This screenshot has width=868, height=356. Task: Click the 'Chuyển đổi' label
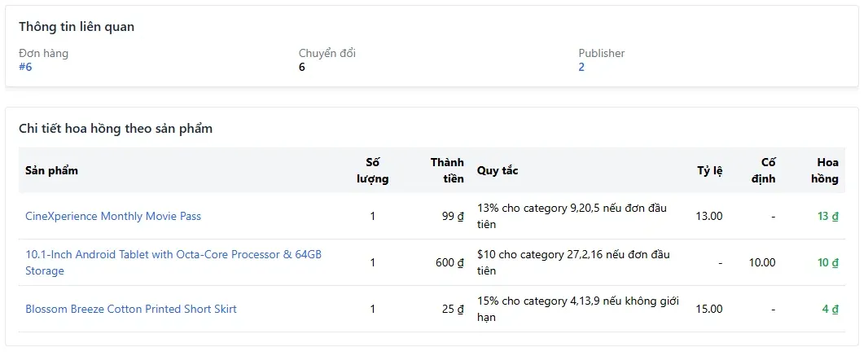(x=327, y=53)
